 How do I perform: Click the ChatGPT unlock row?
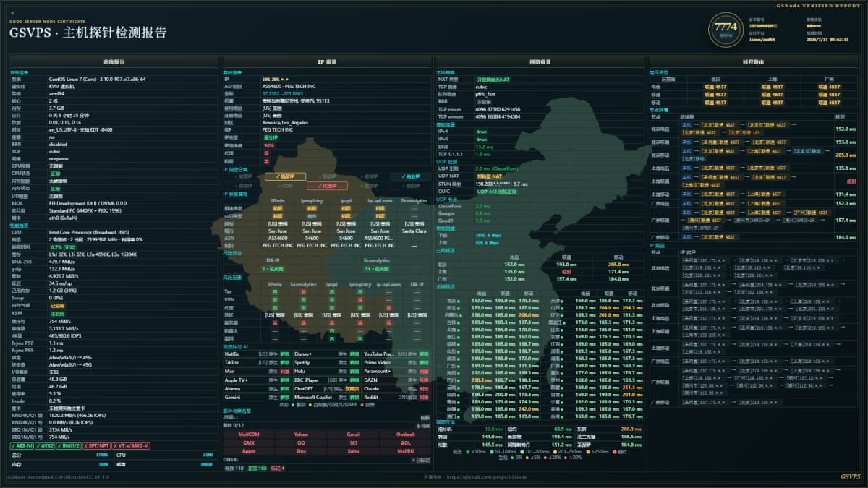pyautogui.click(x=326, y=388)
